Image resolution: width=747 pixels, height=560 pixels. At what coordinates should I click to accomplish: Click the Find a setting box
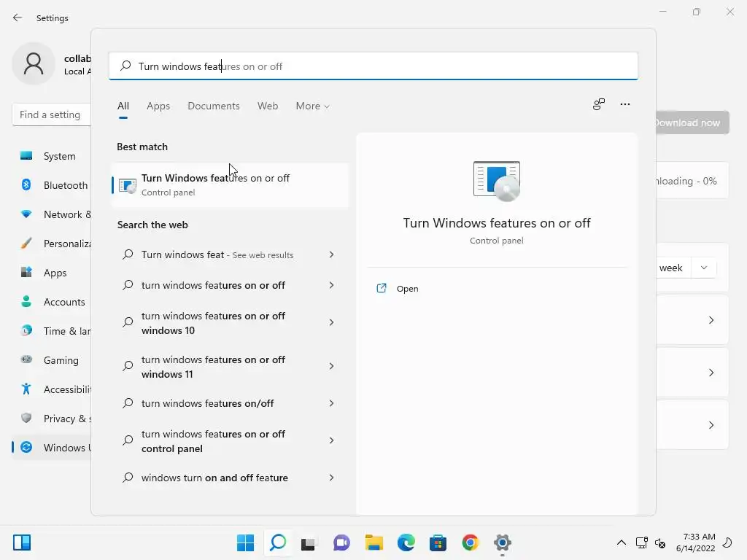click(52, 114)
